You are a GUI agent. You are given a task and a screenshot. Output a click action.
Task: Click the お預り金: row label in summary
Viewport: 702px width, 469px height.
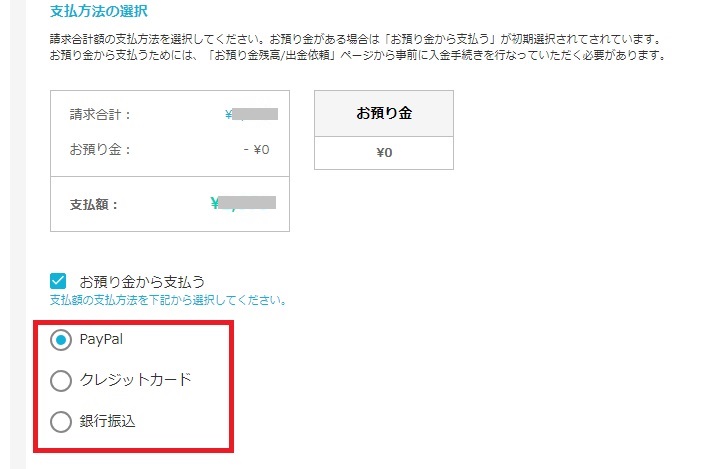tap(100, 149)
